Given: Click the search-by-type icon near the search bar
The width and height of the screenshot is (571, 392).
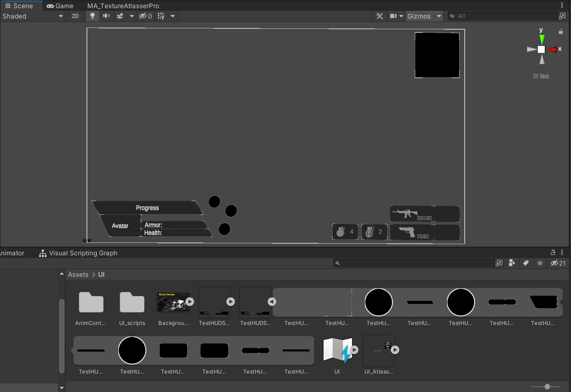Looking at the screenshot, I should (512, 263).
